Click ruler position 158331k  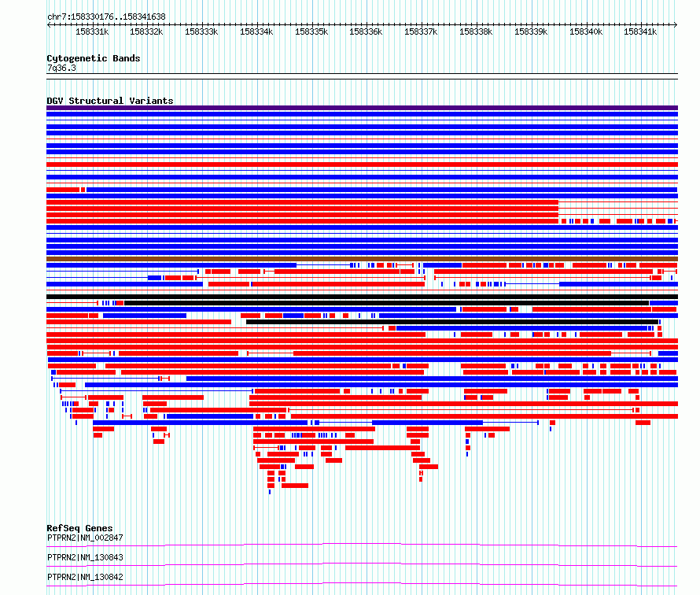pyautogui.click(x=92, y=31)
